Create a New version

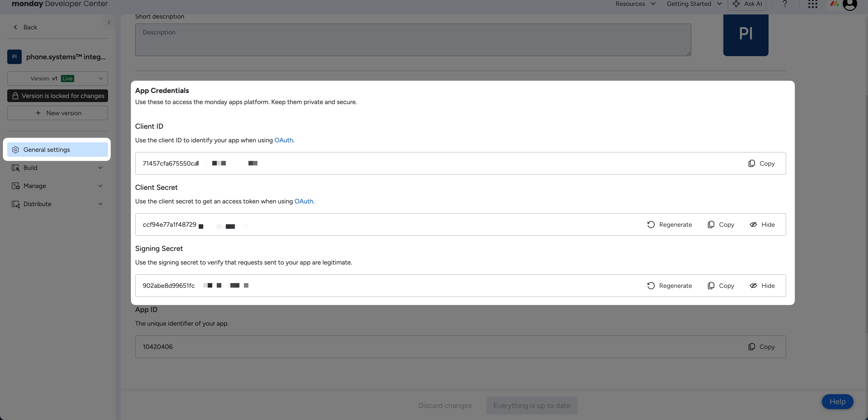58,113
